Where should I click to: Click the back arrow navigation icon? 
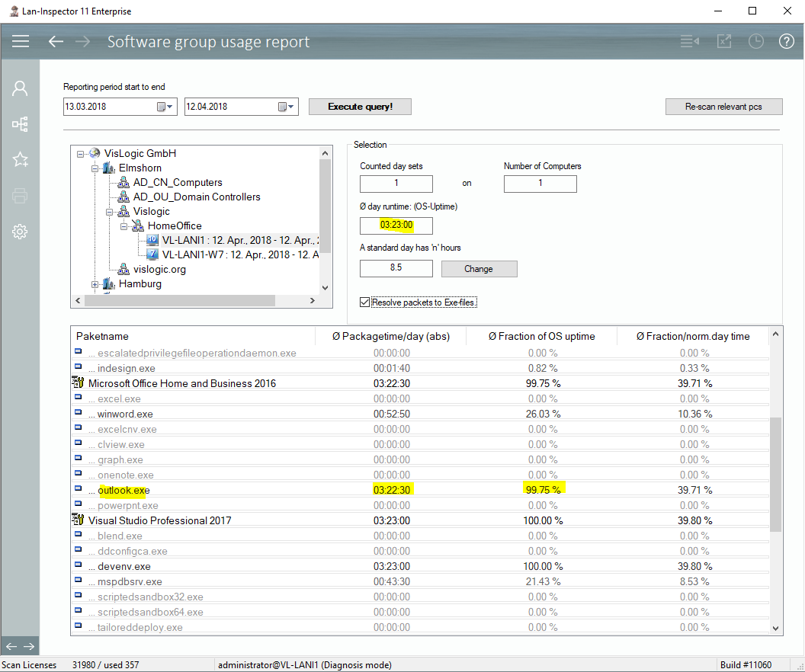(56, 41)
